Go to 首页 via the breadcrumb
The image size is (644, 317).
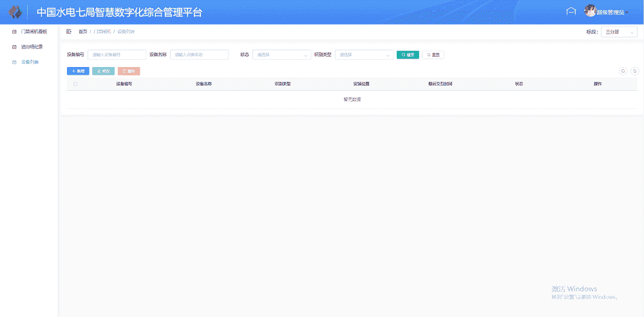coord(82,31)
